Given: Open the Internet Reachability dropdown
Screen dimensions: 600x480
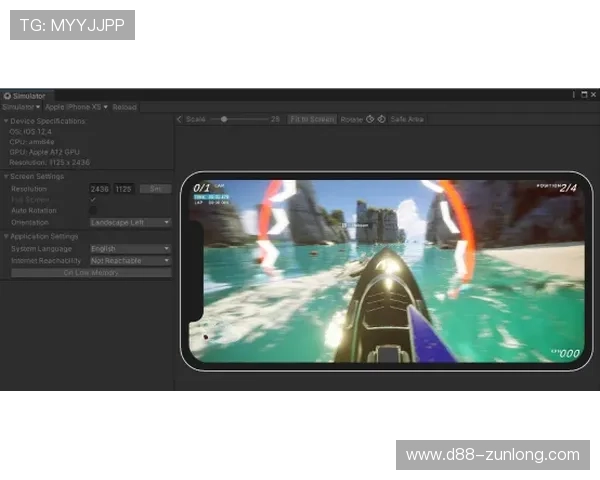Looking at the screenshot, I should pyautogui.click(x=130, y=260).
